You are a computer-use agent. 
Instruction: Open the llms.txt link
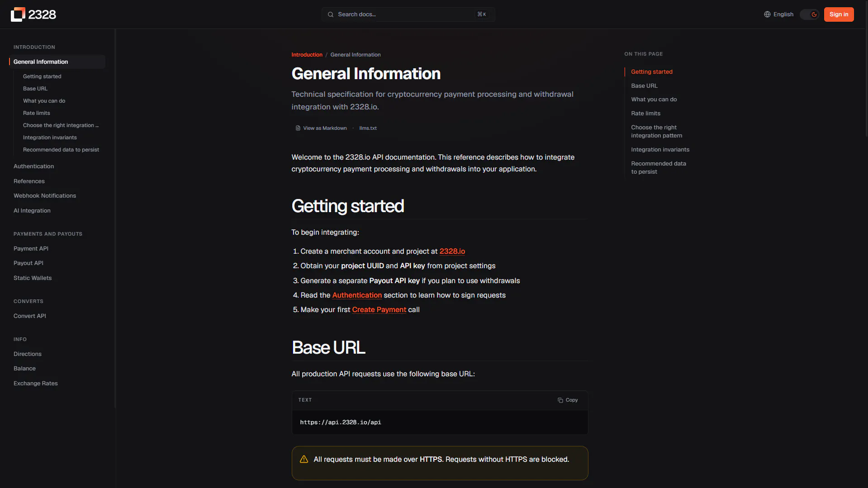click(x=368, y=128)
